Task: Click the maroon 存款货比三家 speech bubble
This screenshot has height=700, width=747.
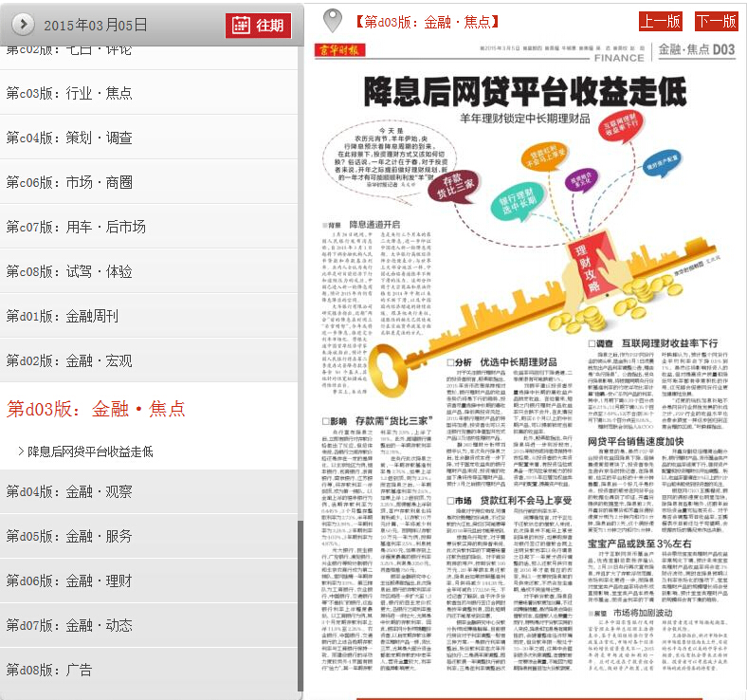Action: pyautogui.click(x=455, y=188)
